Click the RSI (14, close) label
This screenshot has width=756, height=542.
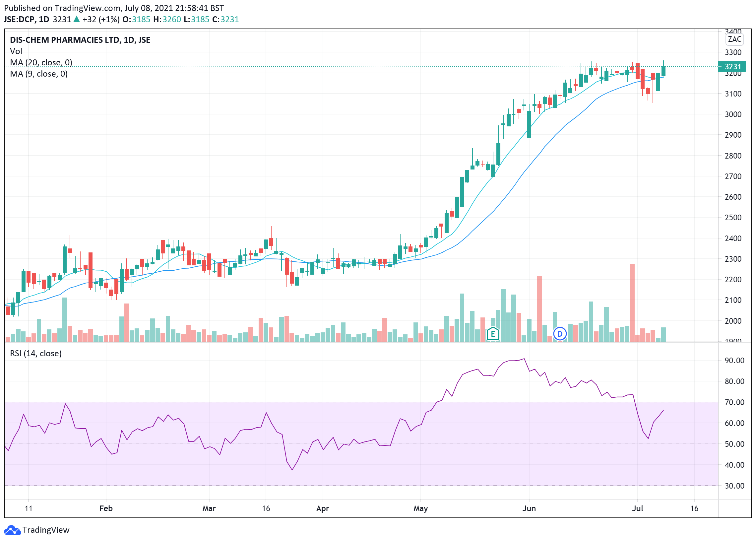coord(36,353)
